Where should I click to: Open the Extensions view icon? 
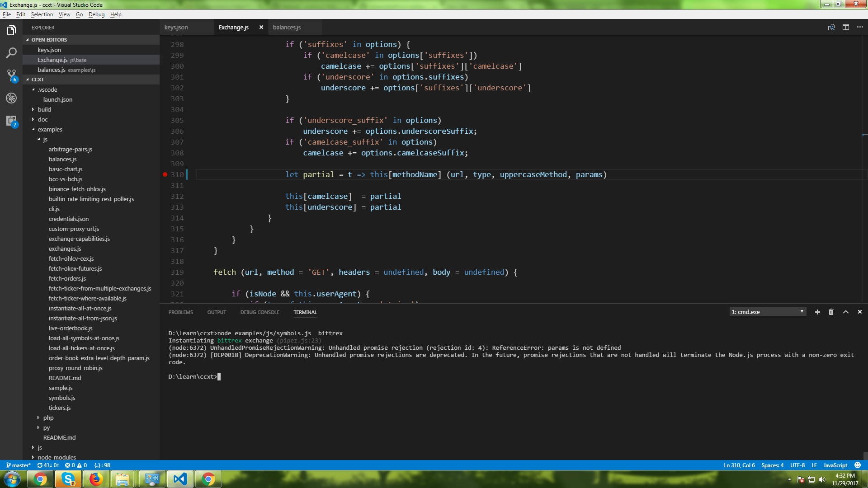[x=11, y=121]
